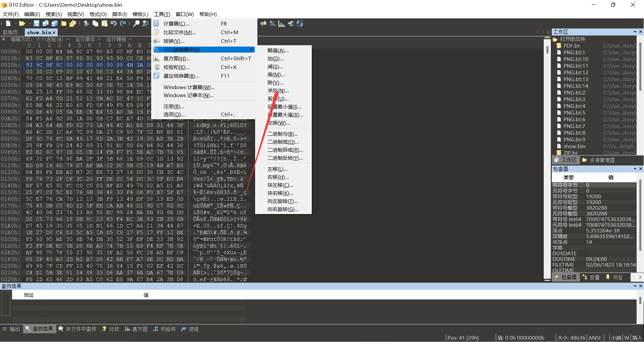
Task: Open the Find Results panel options arrow
Action: click(x=635, y=286)
